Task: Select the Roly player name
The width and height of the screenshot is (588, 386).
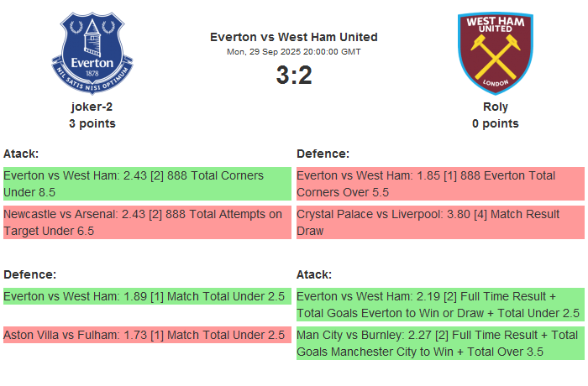Action: 496,107
